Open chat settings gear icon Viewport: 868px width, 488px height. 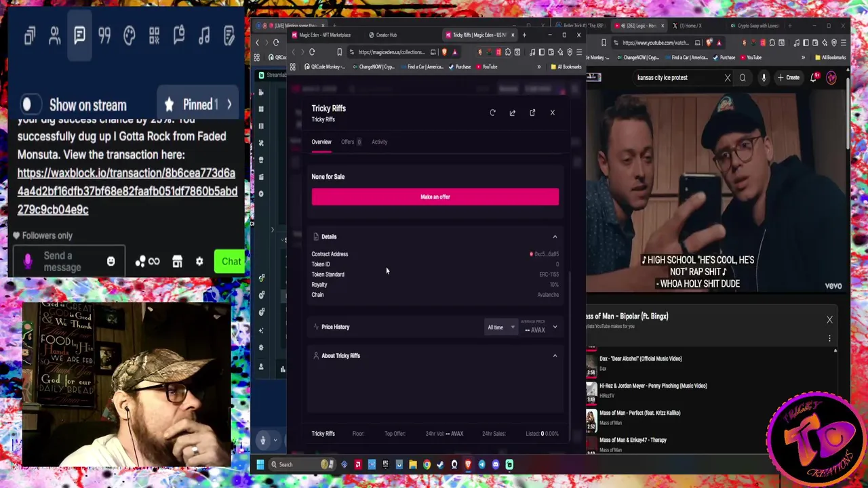[199, 262]
